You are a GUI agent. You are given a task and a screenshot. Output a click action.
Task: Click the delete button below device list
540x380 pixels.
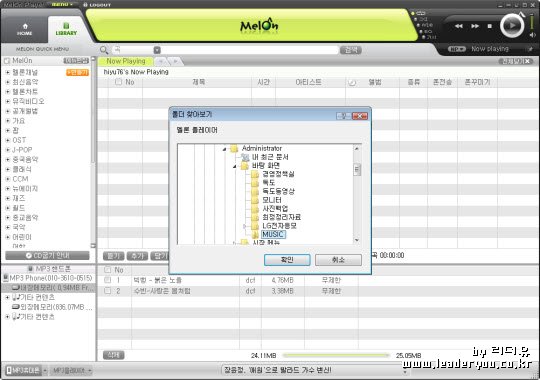113,355
